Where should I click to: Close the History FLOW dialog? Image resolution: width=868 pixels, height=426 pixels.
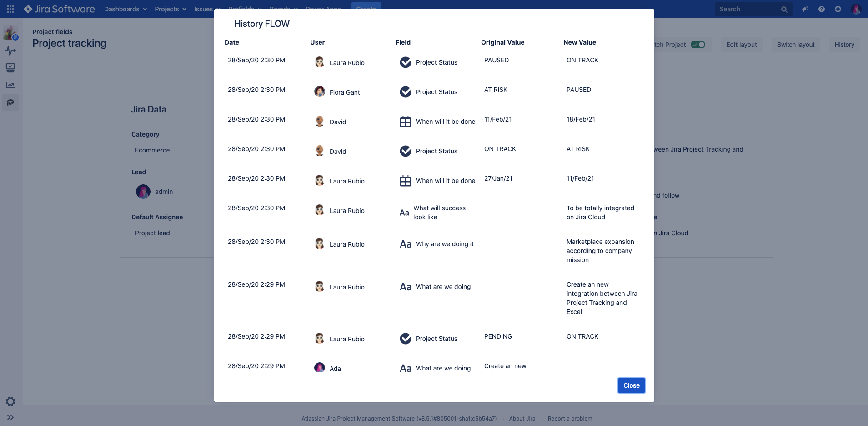[631, 385]
